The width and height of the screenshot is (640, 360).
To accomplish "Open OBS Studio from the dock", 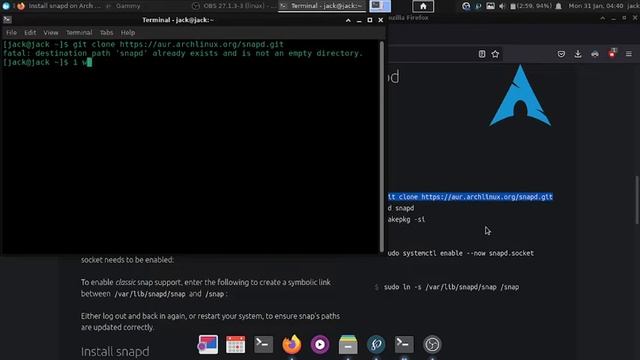I will click(x=432, y=344).
